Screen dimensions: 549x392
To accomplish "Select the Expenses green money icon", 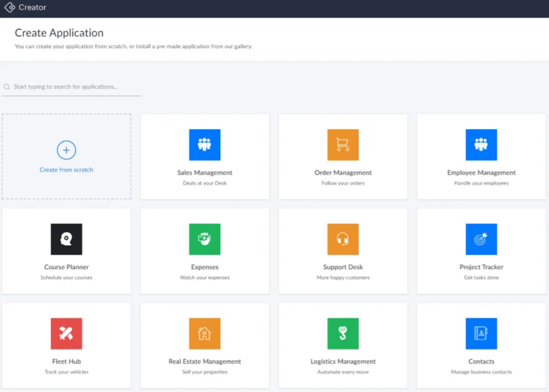I will click(205, 240).
